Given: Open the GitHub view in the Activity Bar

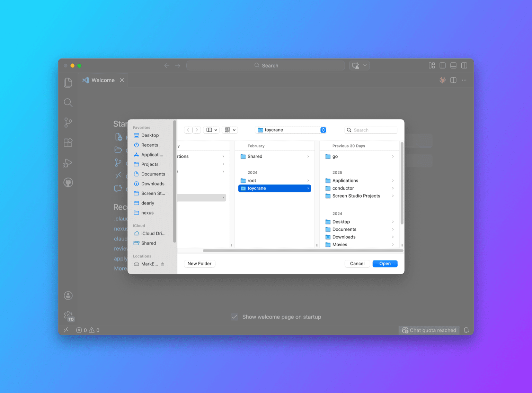Looking at the screenshot, I should (68, 183).
